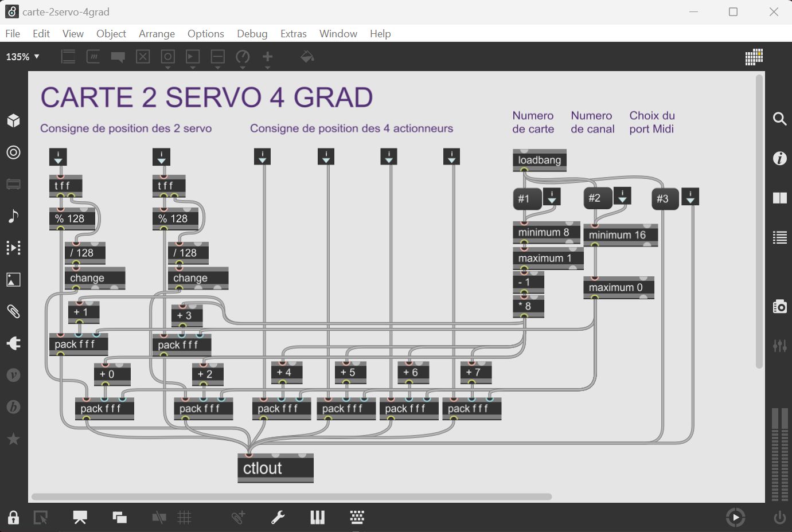Viewport: 792px width, 532px height.
Task: Select the minimum 16 object
Action: 621,235
